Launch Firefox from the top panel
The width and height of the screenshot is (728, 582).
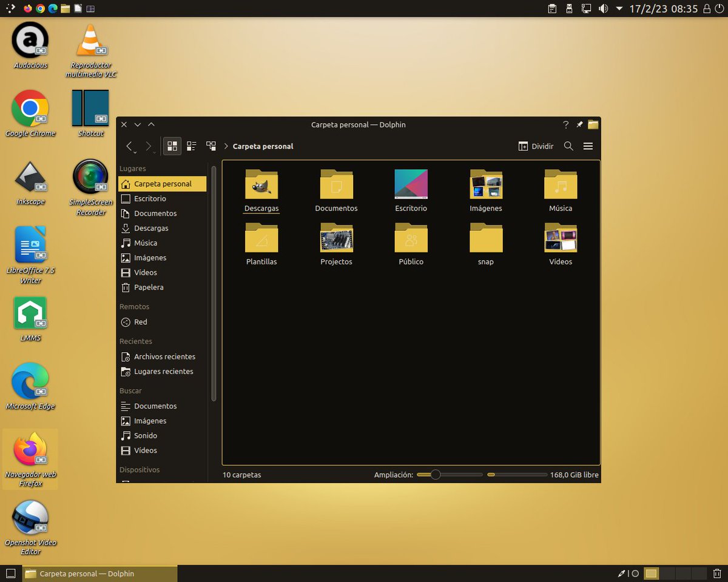(28, 8)
